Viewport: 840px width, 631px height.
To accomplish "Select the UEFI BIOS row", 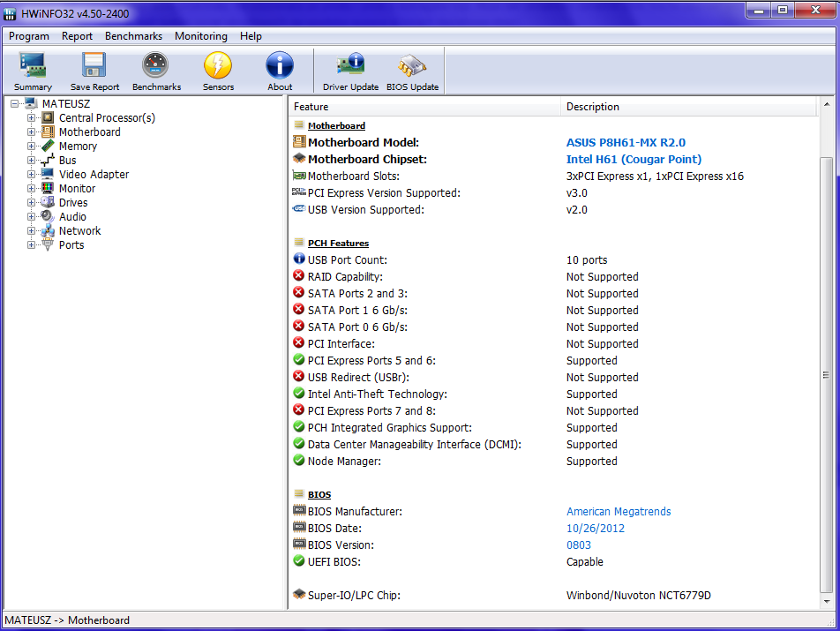I will pos(554,561).
